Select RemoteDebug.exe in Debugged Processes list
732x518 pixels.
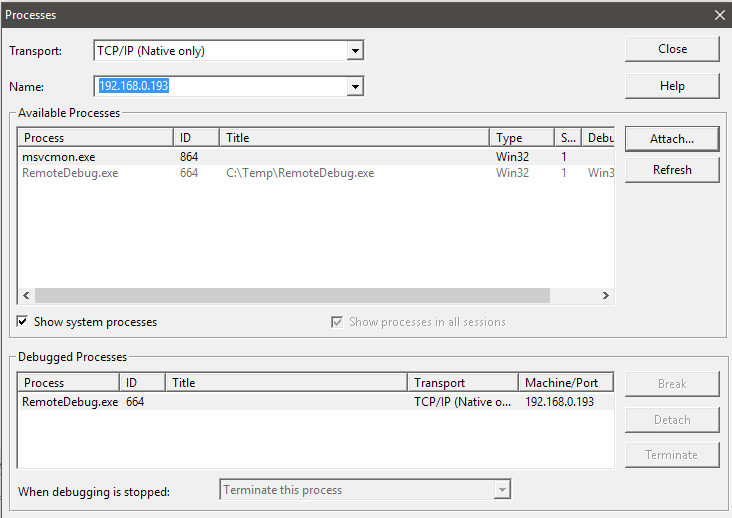tap(70, 401)
